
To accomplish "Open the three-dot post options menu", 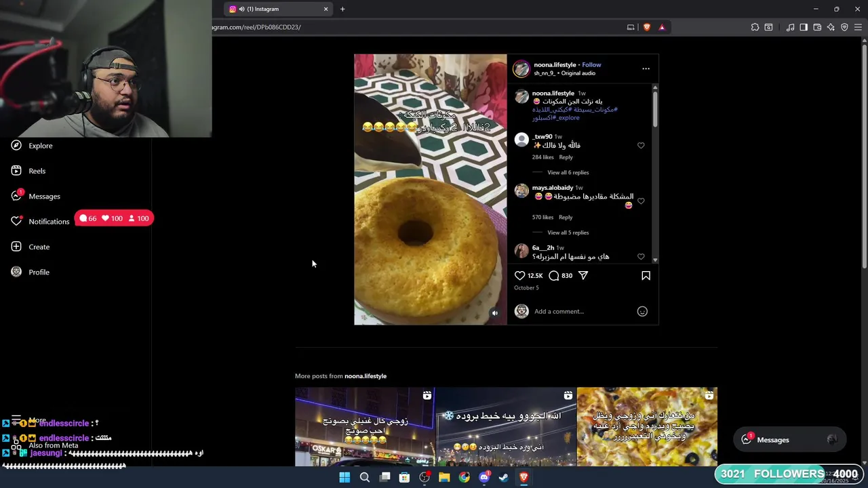I will pyautogui.click(x=646, y=68).
